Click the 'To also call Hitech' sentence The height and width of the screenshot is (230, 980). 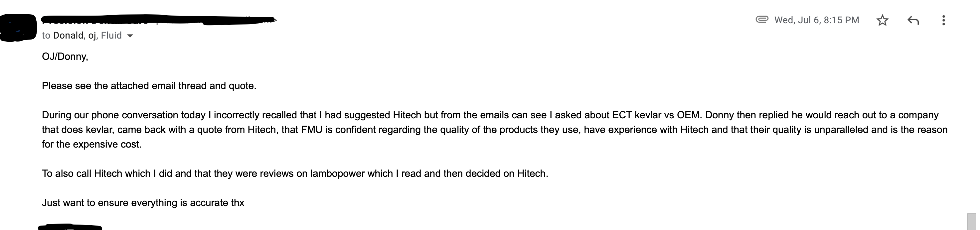pos(295,174)
